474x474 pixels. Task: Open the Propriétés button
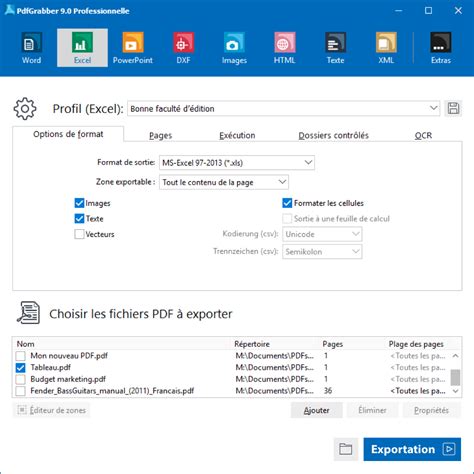click(431, 410)
